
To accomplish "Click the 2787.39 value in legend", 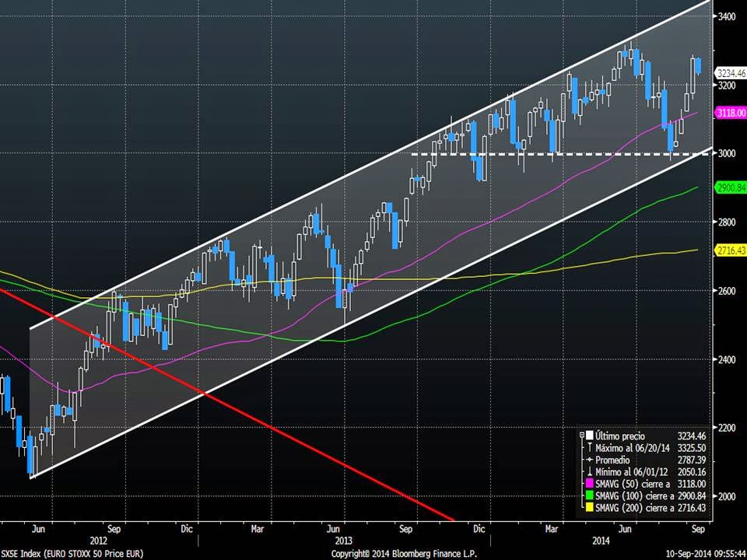I will point(692,460).
